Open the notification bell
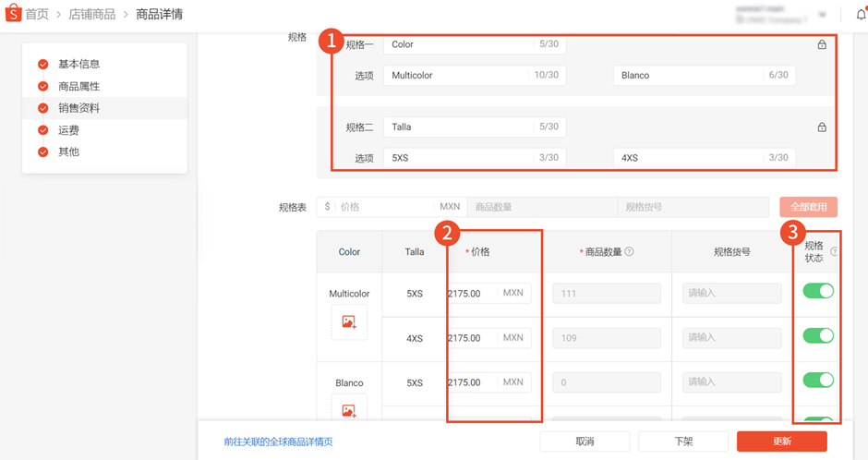The height and width of the screenshot is (460, 868). [862, 15]
